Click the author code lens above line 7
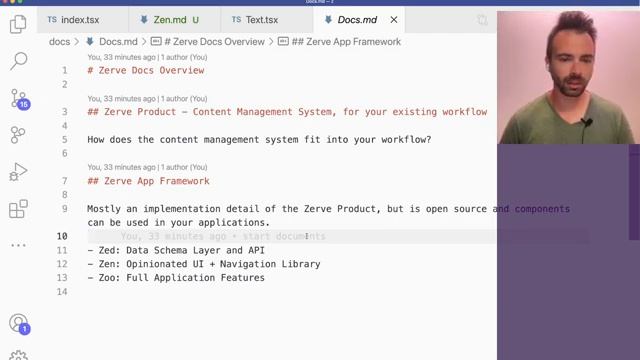This screenshot has height=360, width=640. pos(147,167)
